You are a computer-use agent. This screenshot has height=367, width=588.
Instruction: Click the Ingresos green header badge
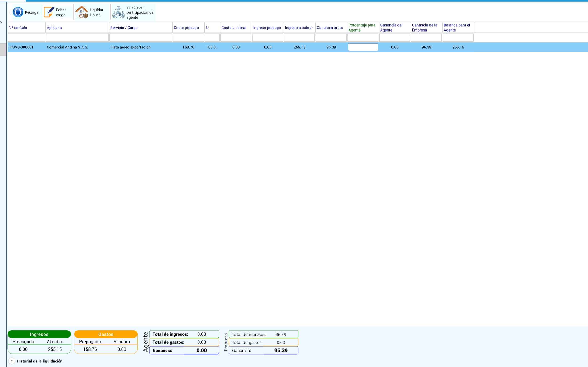[x=39, y=334]
